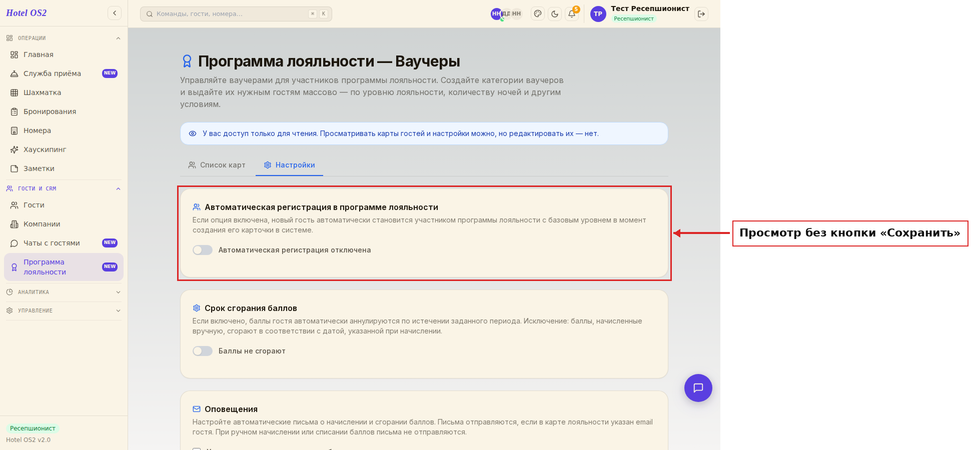Open Компании building icon
The width and height of the screenshot is (980, 450).
[x=14, y=224]
